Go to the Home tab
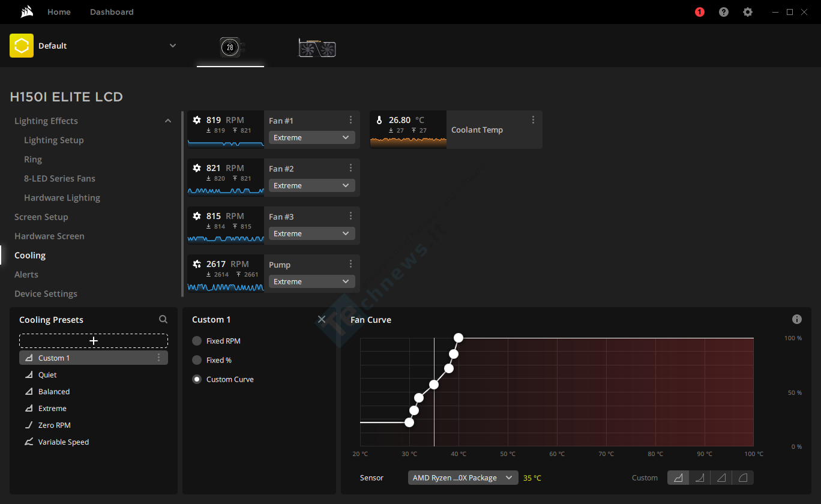This screenshot has width=821, height=504. 59,12
